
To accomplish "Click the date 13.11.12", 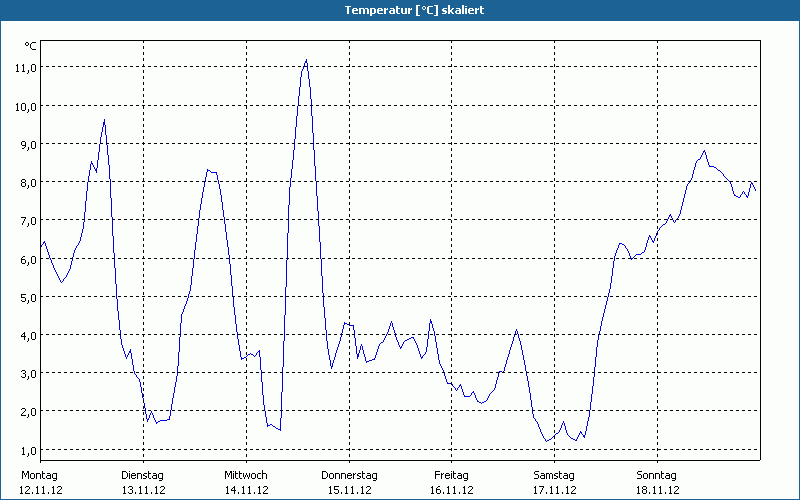I will coord(143,490).
